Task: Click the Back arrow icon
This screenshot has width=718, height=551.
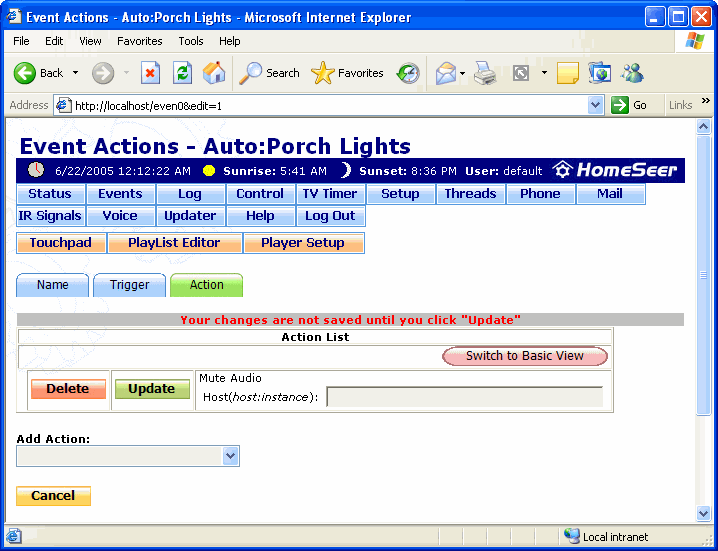Action: (24, 73)
